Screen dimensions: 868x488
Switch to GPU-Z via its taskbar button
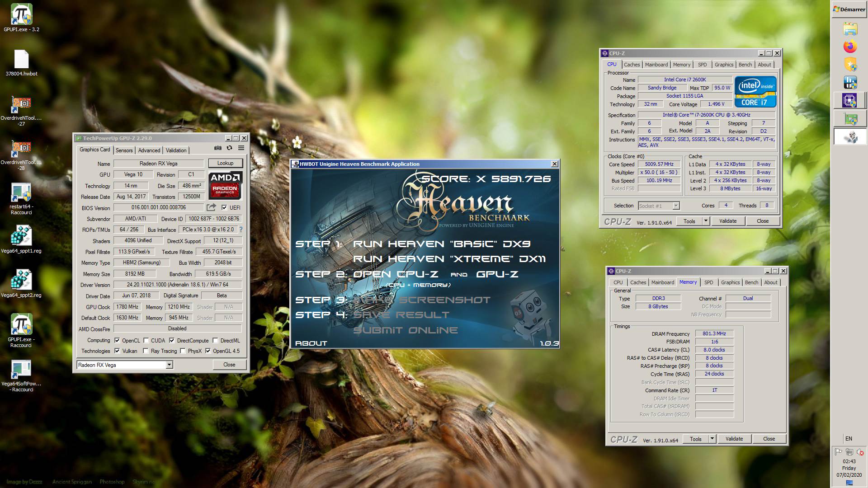(x=850, y=119)
